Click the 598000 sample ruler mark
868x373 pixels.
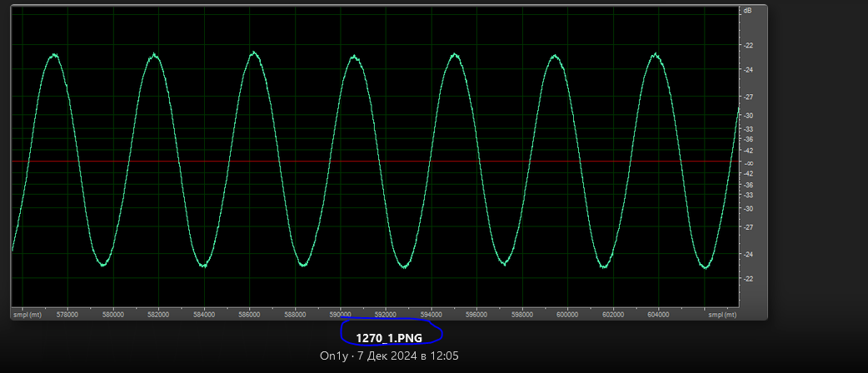522,315
